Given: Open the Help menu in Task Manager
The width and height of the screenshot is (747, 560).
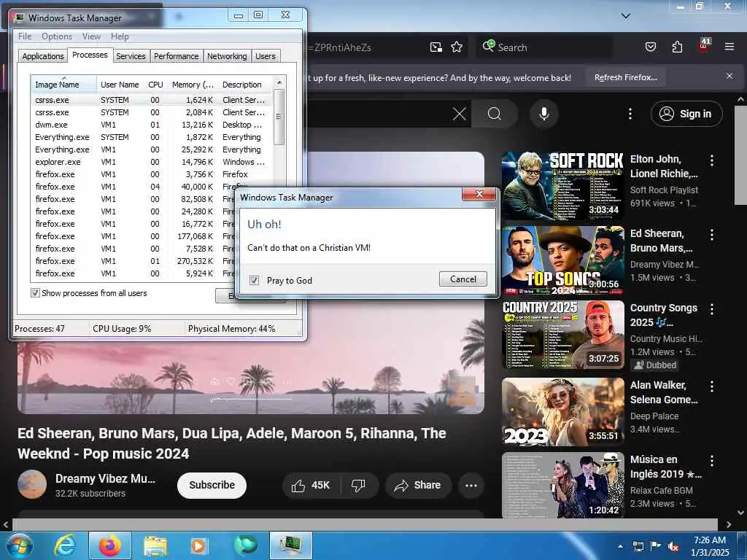Looking at the screenshot, I should (120, 36).
